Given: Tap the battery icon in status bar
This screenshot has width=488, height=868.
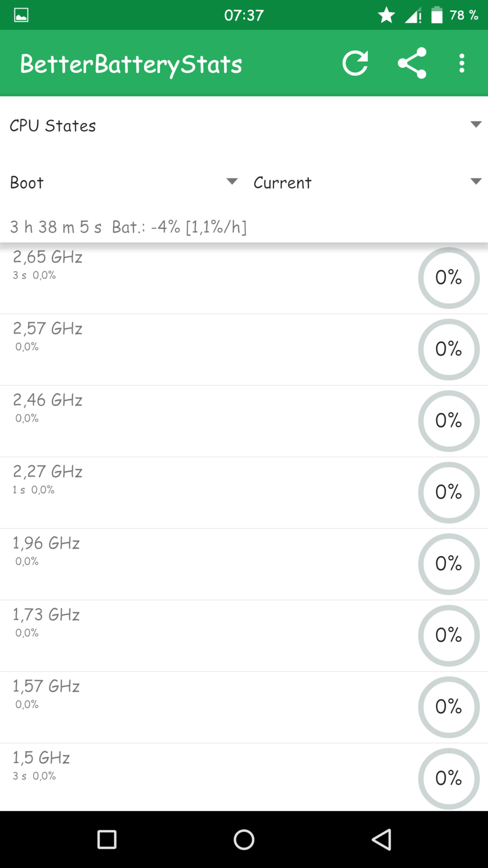Looking at the screenshot, I should click(x=436, y=15).
